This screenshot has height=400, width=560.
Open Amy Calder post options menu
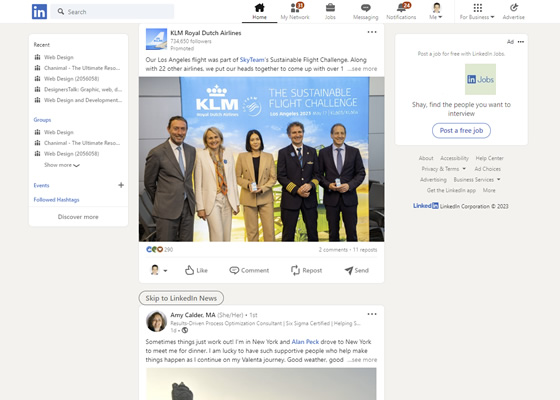(x=372, y=314)
